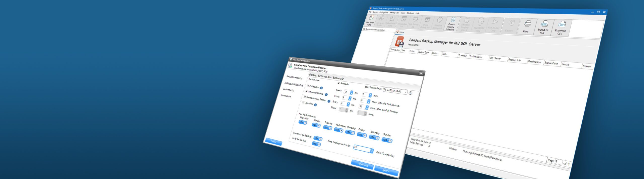644x179 pixels.
Task: Click the Transaction Log hours stepper
Action: coord(348,104)
